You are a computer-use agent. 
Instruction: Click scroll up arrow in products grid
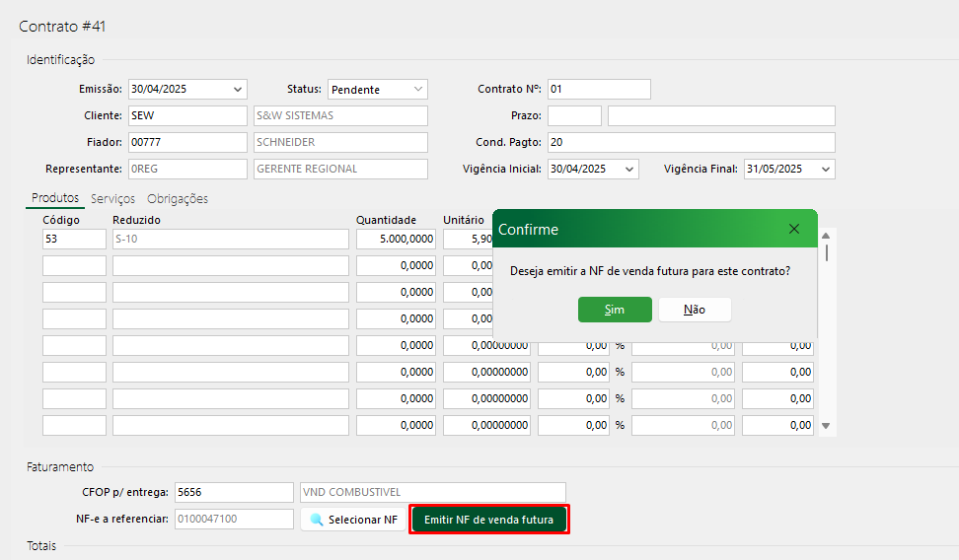[x=826, y=235]
